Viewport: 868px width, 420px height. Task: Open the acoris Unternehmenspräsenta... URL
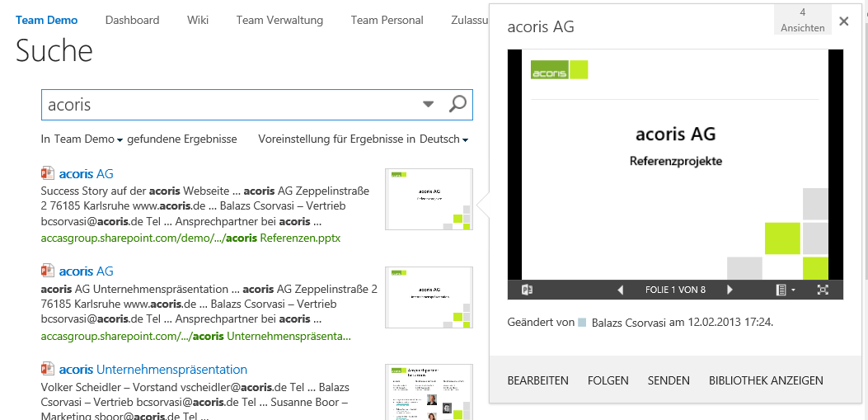[196, 337]
